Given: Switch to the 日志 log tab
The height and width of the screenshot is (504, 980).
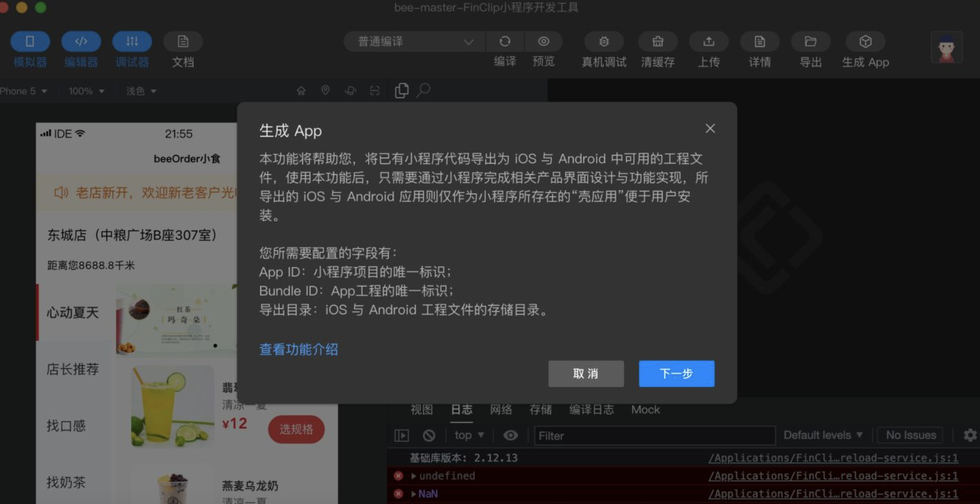Looking at the screenshot, I should pos(461,410).
